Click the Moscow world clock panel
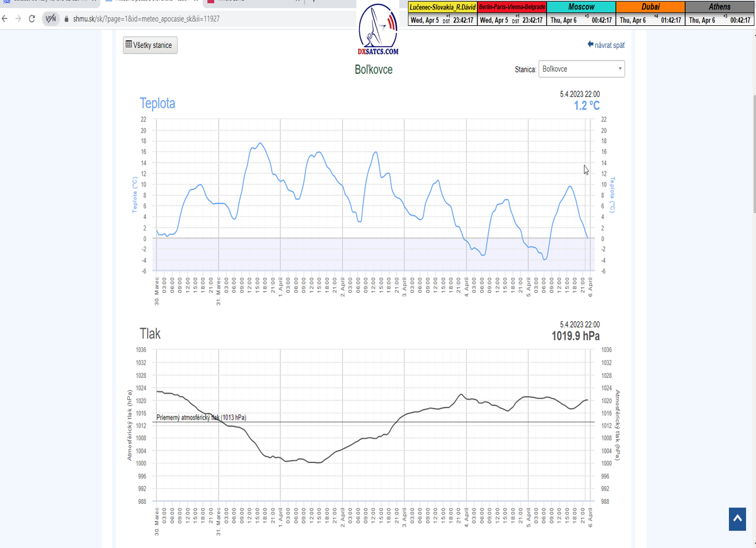This screenshot has height=548, width=756. click(581, 13)
